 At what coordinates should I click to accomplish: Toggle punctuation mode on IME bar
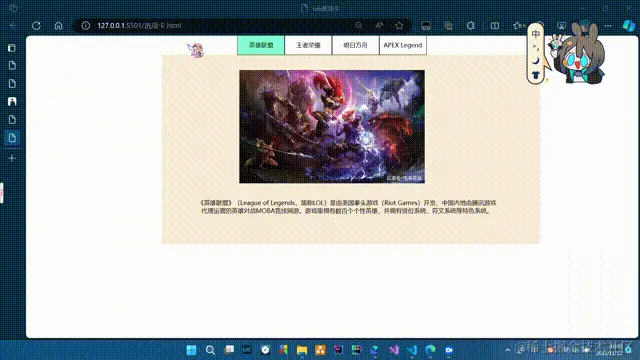536,48
